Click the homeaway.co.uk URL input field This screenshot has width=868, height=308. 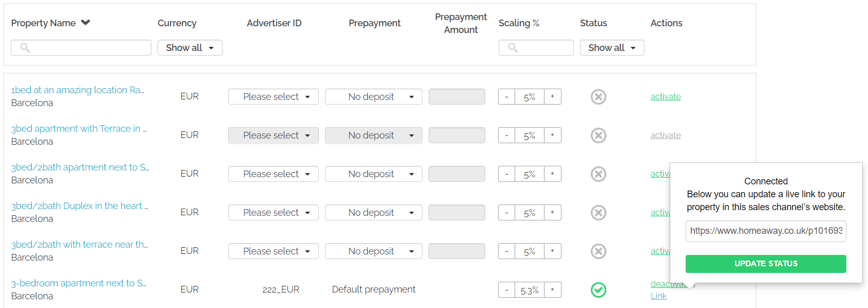tap(765, 231)
